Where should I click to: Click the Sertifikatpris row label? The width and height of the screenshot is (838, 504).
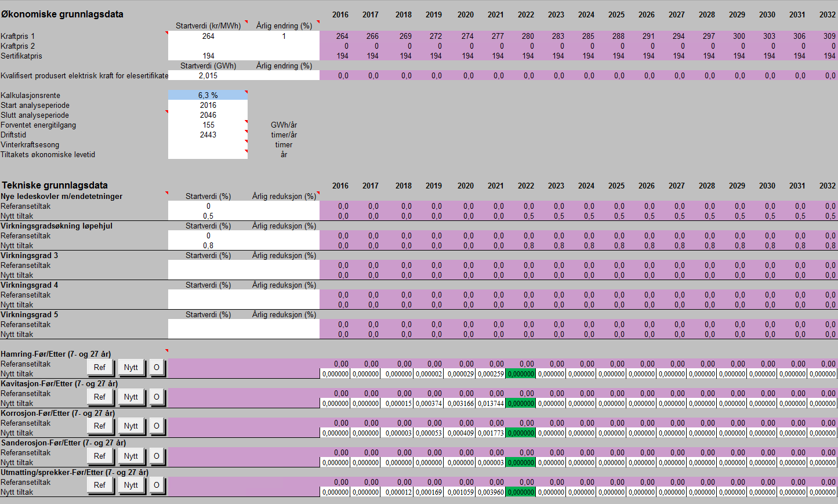point(21,56)
